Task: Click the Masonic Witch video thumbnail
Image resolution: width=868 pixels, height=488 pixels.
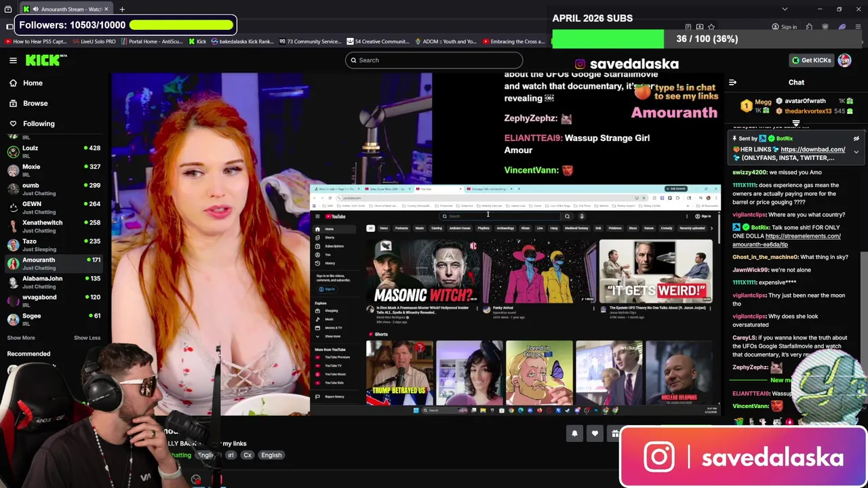Action: pos(423,271)
